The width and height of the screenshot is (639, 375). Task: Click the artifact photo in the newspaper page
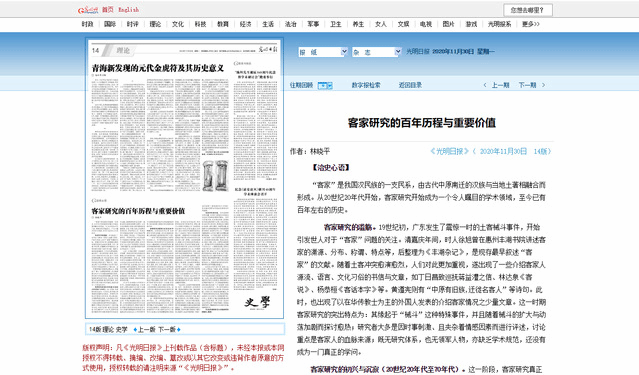[216, 176]
